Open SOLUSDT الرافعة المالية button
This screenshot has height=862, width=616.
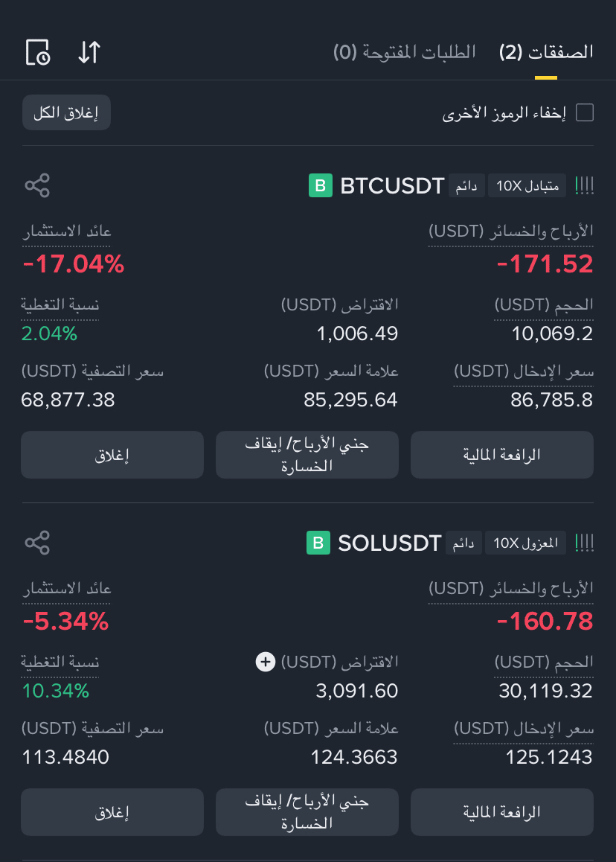tap(501, 812)
